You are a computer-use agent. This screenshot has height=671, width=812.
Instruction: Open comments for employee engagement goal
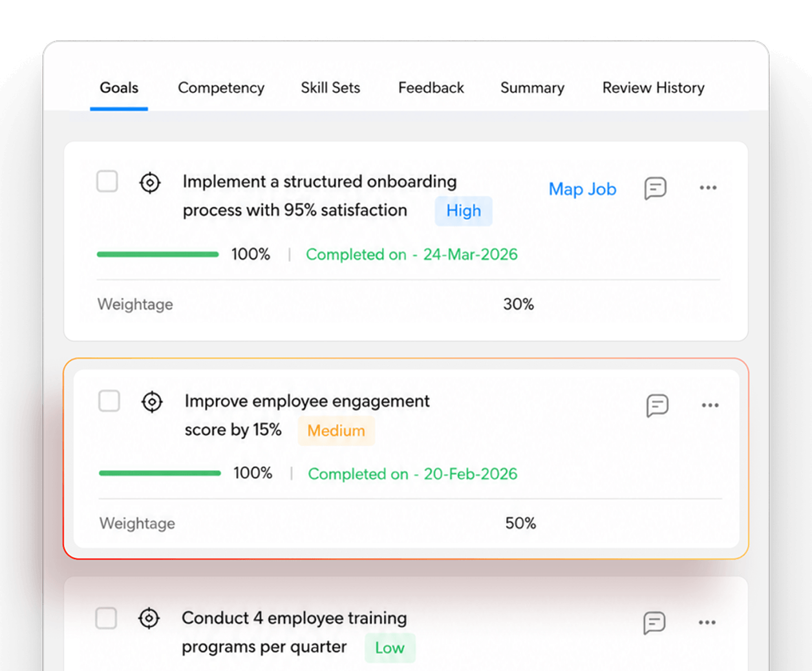(657, 405)
